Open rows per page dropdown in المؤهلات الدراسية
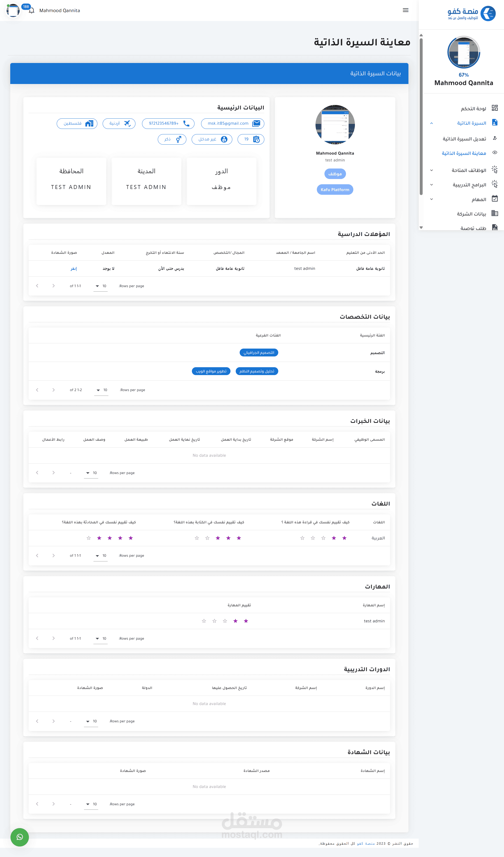Screen dimensions: 504x857 pyautogui.click(x=100, y=286)
